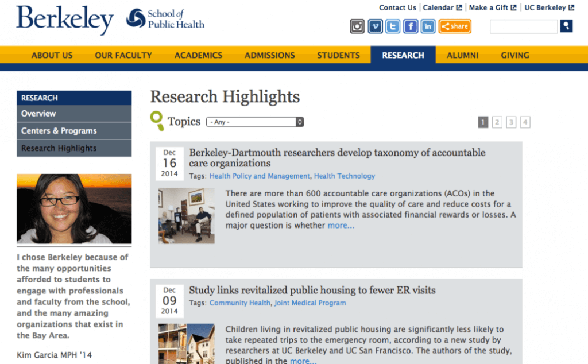Open the Contact Us link
Screen dimensions: 588x364
(x=397, y=7)
